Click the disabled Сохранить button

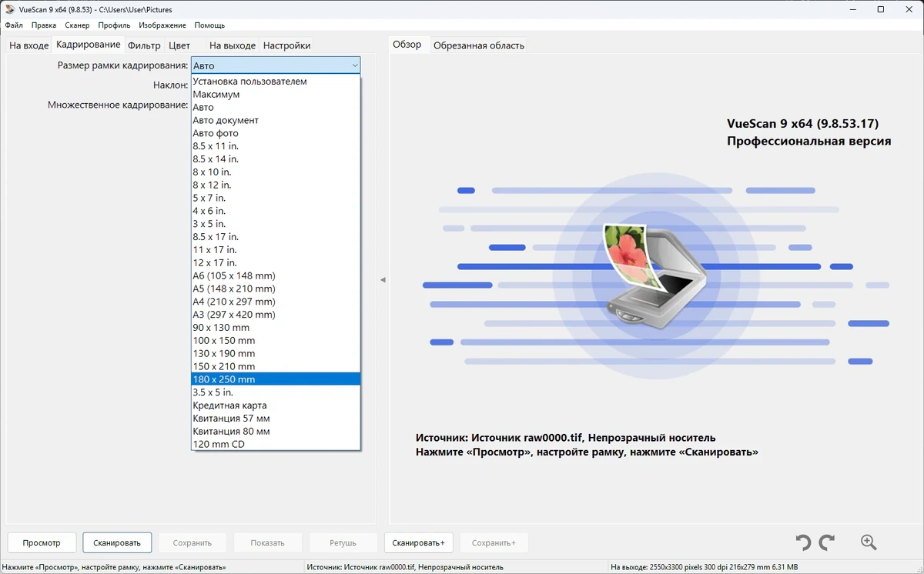pyautogui.click(x=192, y=542)
